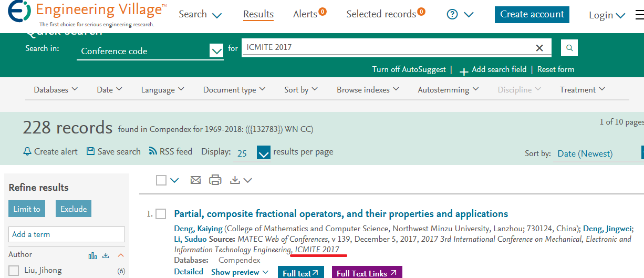Open the Sort by dropdown in filter bar
The width and height of the screenshot is (644, 278).
[301, 90]
